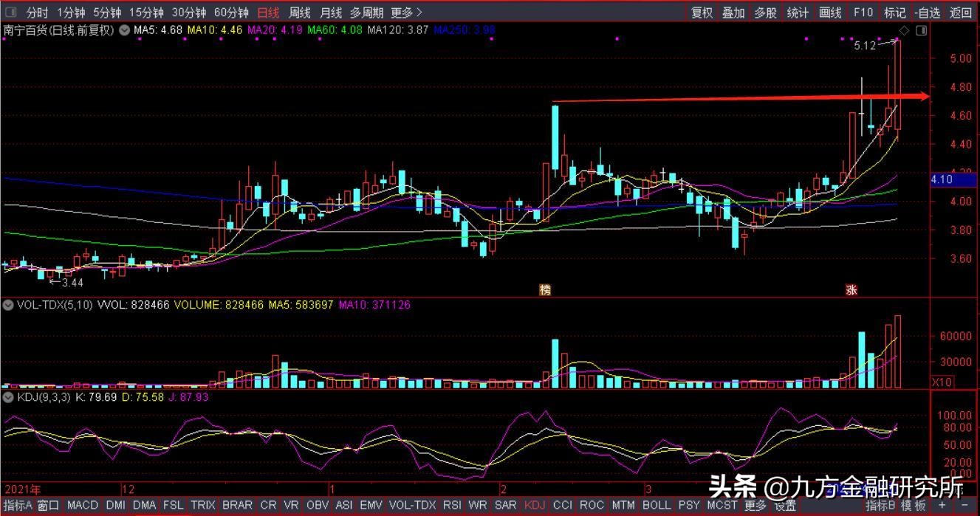Open the 画线 drawing tools
The height and width of the screenshot is (516, 980).
[x=831, y=13]
